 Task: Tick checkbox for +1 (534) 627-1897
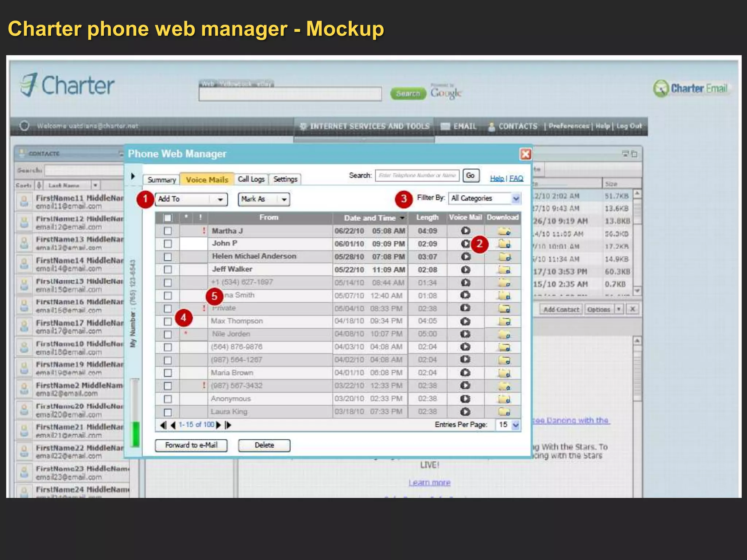(x=167, y=283)
